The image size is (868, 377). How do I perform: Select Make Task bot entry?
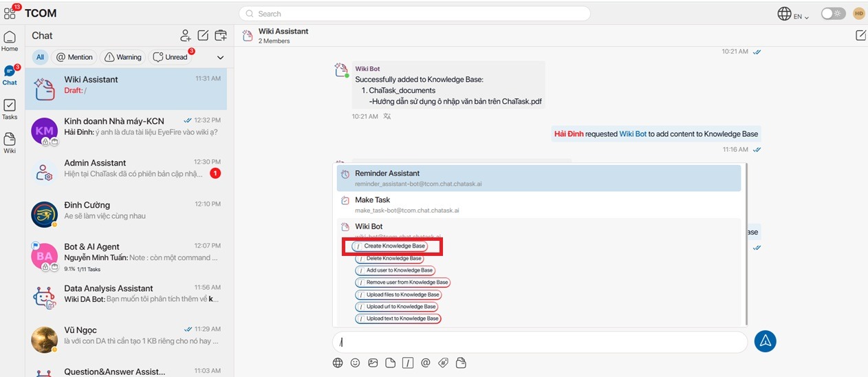(x=539, y=204)
